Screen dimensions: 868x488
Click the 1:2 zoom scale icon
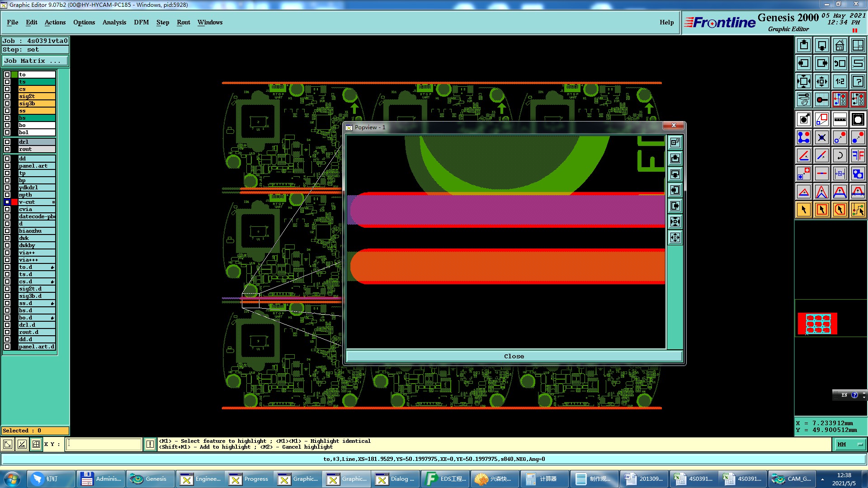(840, 81)
